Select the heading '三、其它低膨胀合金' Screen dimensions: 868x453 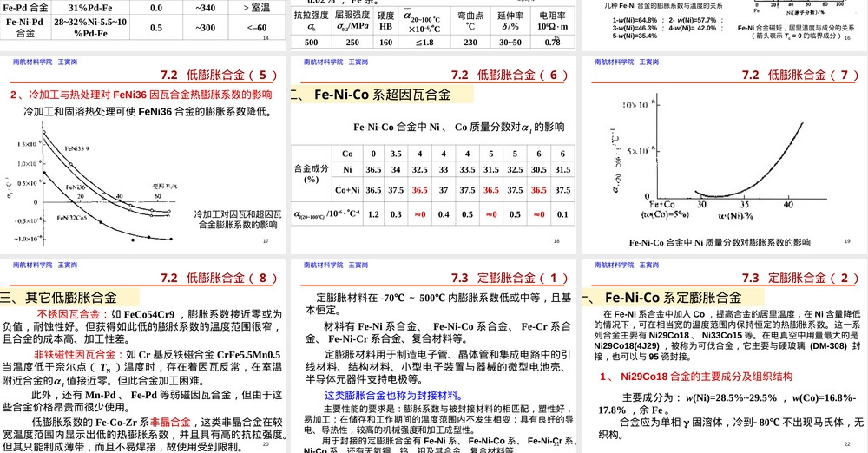point(59,298)
